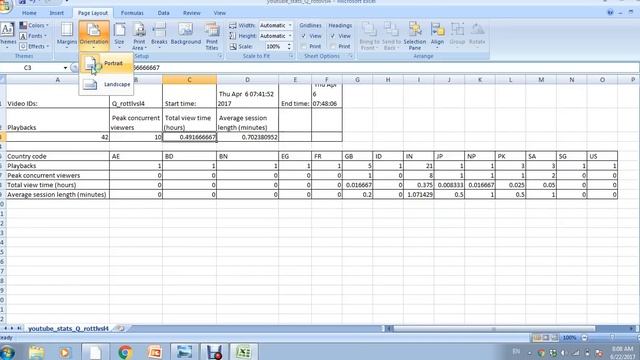Screen dimensions: 640x360
Task: Toggle Gridlines View checkbox
Action: pos(304,36)
